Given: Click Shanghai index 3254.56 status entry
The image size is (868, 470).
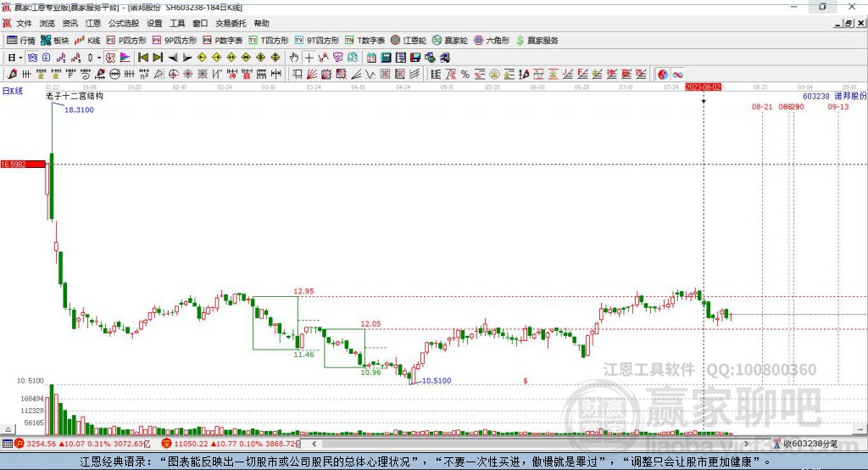Looking at the screenshot, I should coord(82,444).
